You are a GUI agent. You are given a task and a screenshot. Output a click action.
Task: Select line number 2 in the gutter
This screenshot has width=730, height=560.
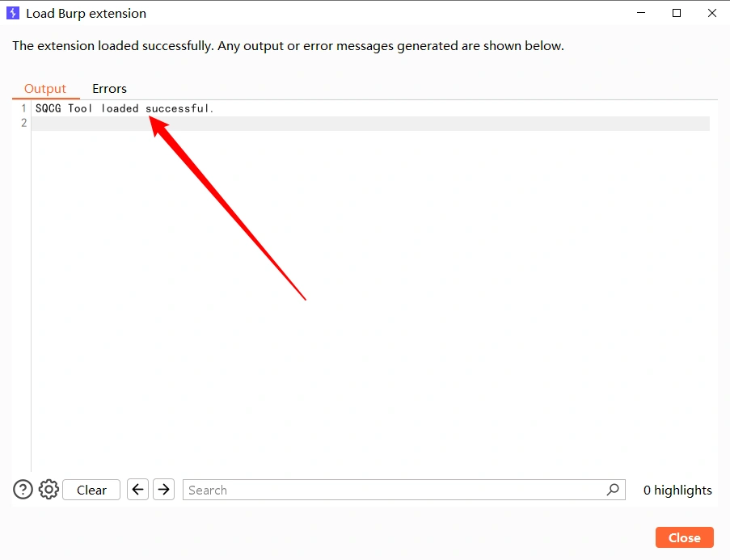23,123
